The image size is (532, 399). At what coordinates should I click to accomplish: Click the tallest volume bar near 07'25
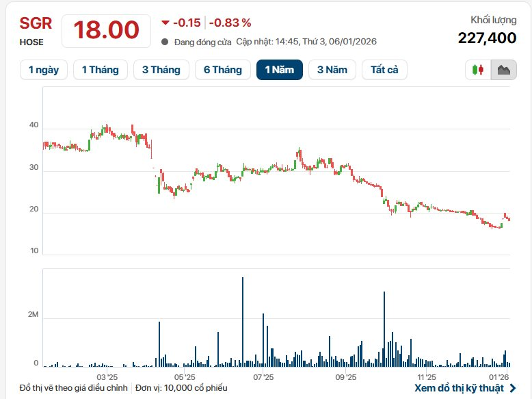243,322
